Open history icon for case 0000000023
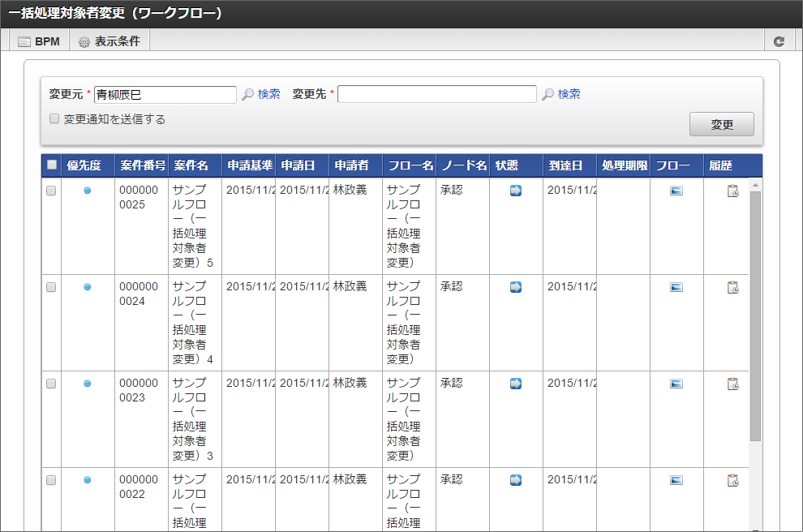803x532 pixels. pos(732,384)
